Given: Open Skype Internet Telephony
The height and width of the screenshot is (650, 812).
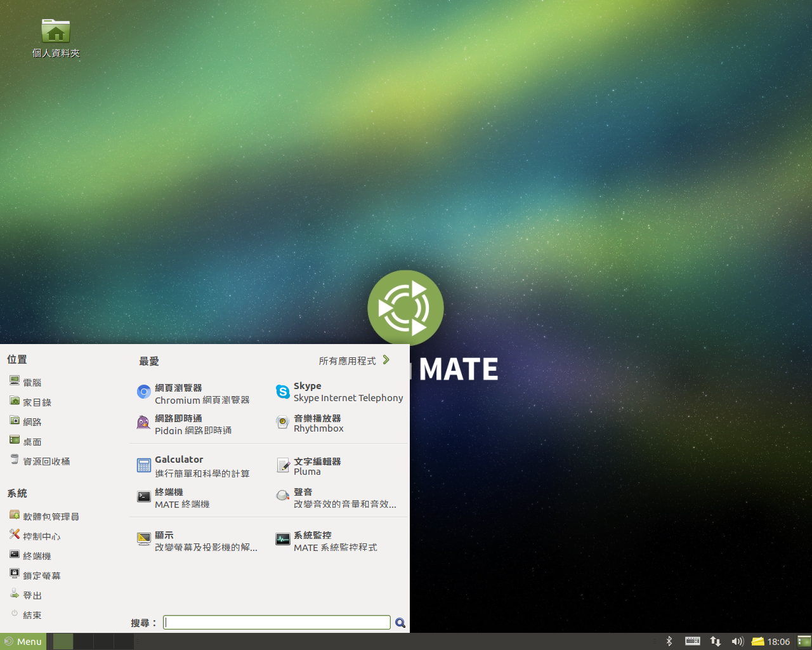Looking at the screenshot, I should point(340,392).
